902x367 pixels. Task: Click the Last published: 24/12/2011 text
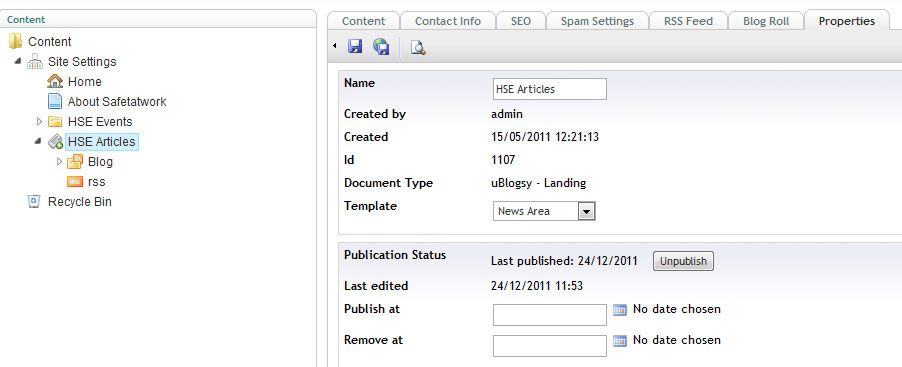[x=564, y=261]
